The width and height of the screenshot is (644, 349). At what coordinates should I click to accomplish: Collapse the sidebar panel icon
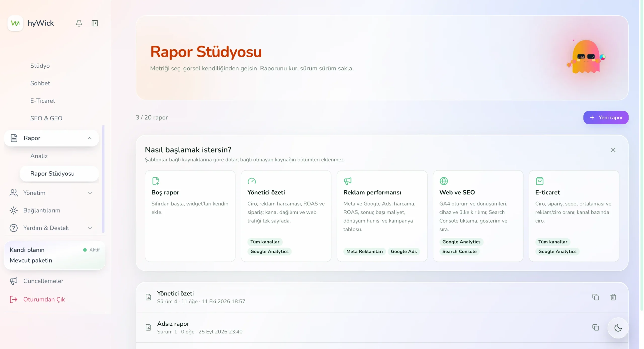coord(95,23)
